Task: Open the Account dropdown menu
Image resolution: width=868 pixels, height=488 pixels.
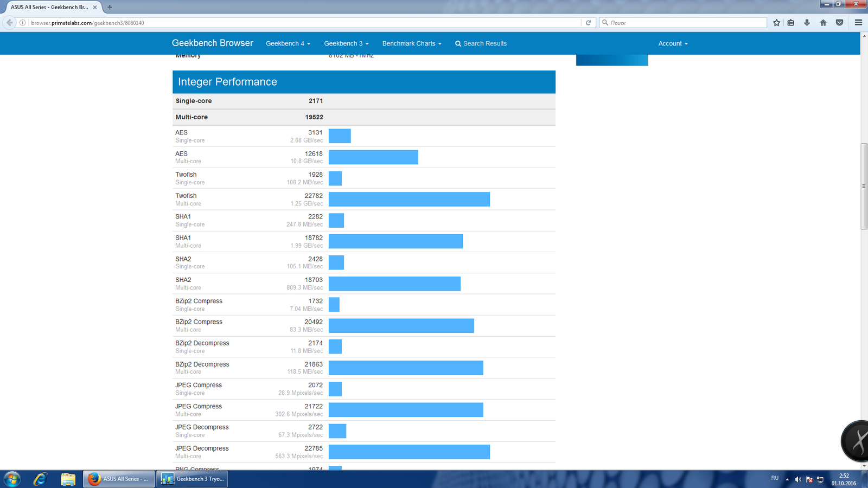Action: [673, 43]
